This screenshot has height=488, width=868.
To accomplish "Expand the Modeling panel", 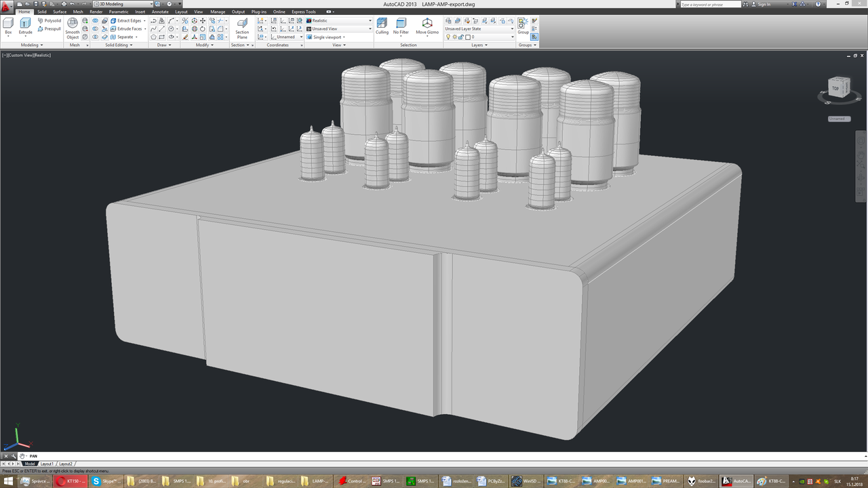I will pyautogui.click(x=31, y=45).
